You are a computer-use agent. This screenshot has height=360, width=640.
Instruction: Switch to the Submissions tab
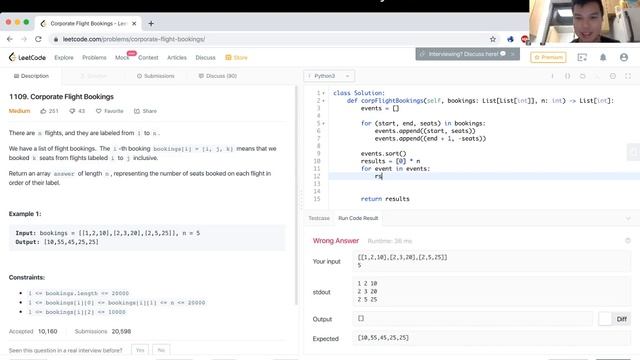pos(156,76)
